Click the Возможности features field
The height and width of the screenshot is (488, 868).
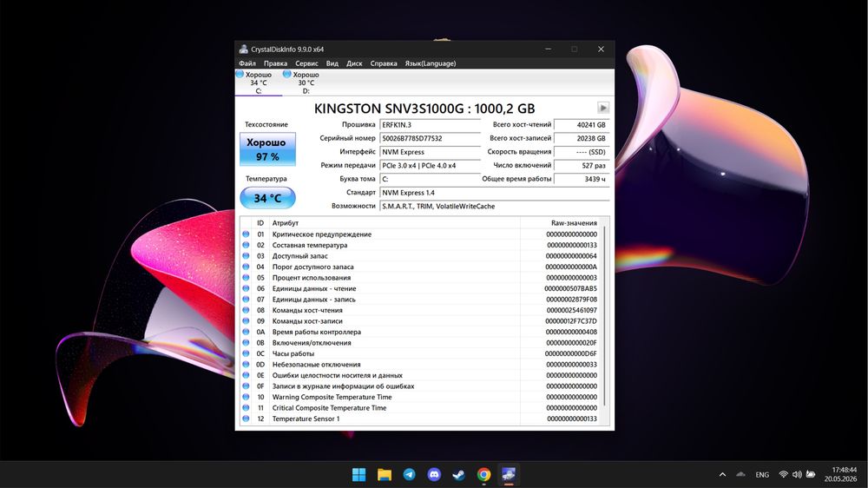pos(495,206)
